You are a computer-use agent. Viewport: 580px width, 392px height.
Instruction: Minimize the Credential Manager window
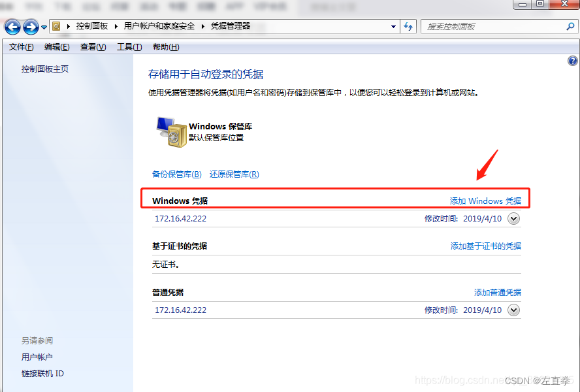(x=523, y=4)
